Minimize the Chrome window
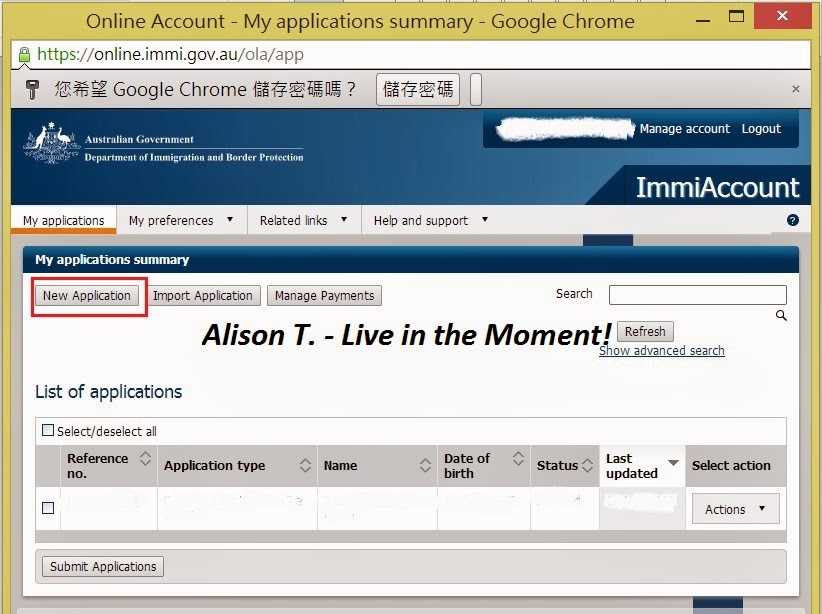This screenshot has height=614, width=822. pos(703,20)
